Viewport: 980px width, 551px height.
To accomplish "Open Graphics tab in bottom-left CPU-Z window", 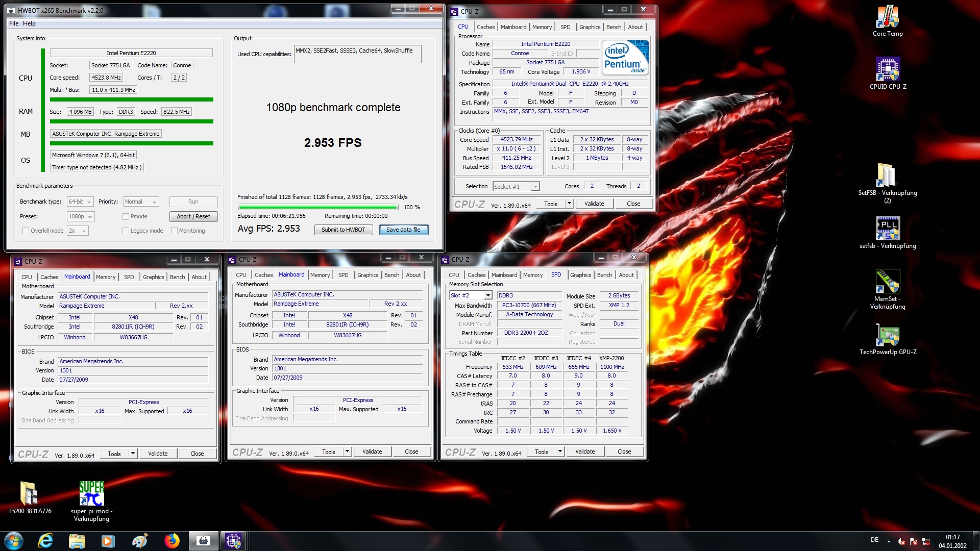I will pyautogui.click(x=153, y=277).
